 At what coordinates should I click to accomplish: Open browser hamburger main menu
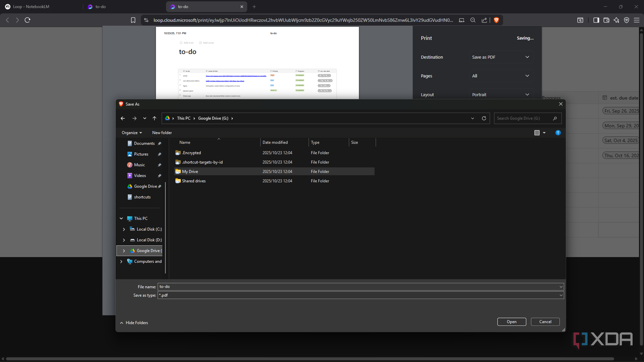tap(637, 20)
